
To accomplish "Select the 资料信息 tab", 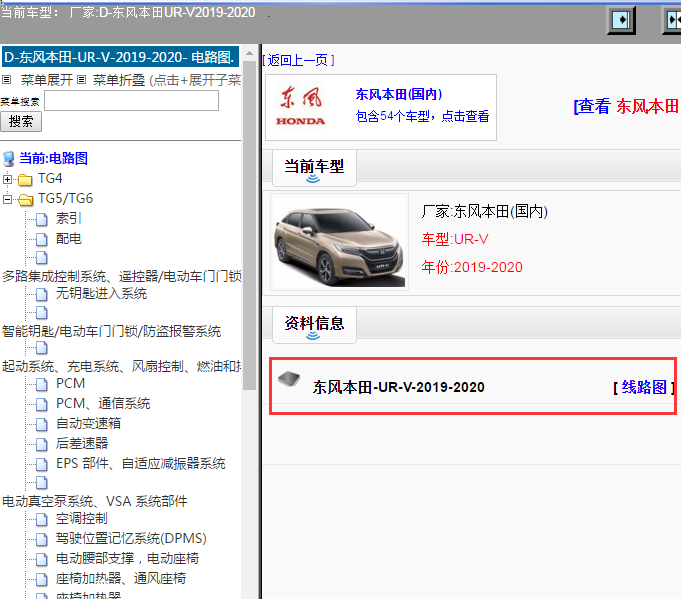I will [x=314, y=325].
